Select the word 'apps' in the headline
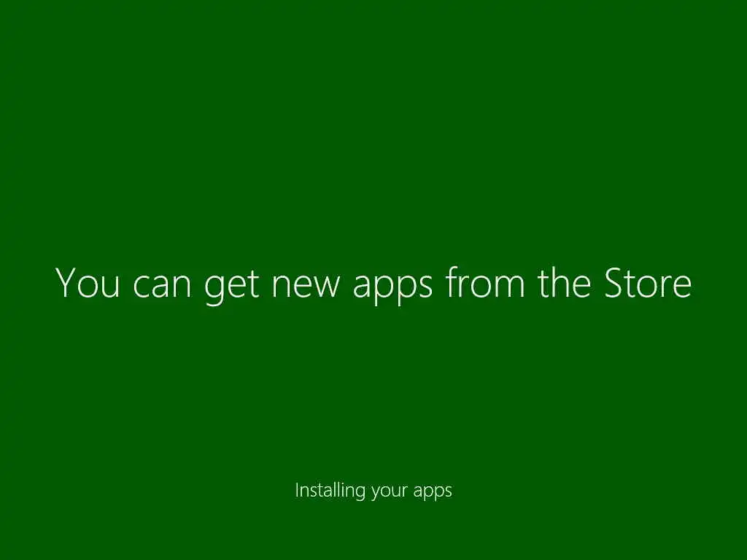 click(x=392, y=287)
